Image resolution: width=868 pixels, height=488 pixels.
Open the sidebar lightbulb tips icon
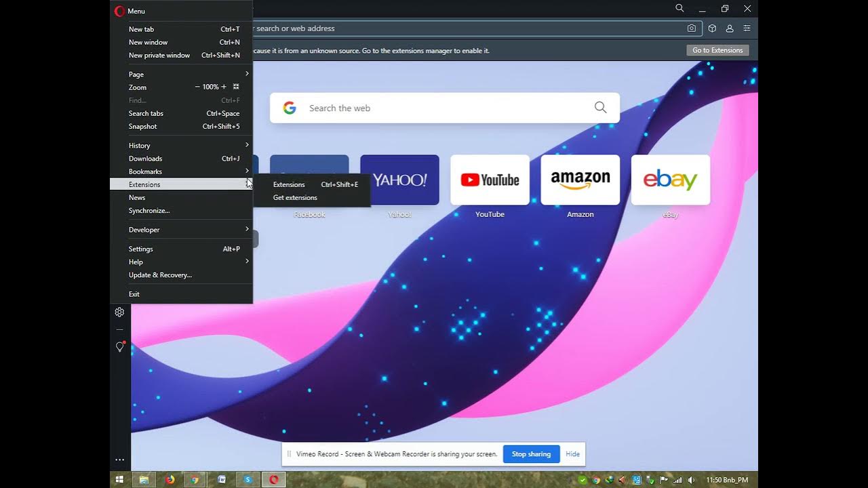pos(120,346)
